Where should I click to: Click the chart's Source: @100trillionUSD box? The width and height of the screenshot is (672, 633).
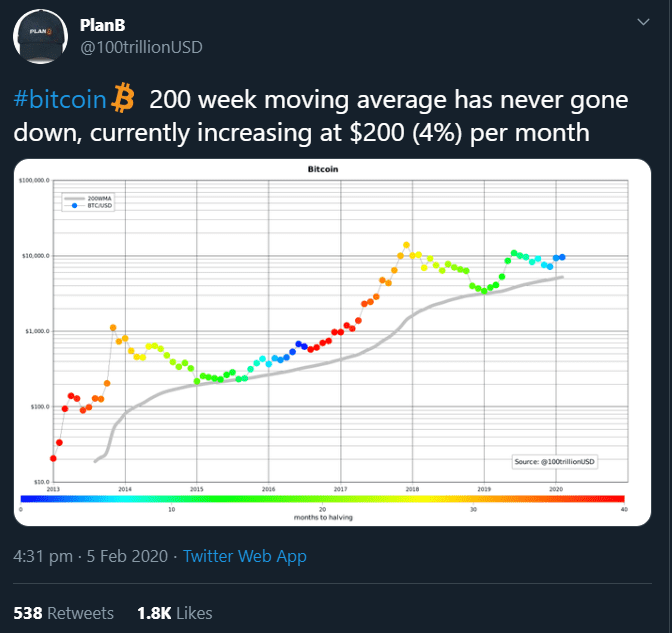pos(555,461)
